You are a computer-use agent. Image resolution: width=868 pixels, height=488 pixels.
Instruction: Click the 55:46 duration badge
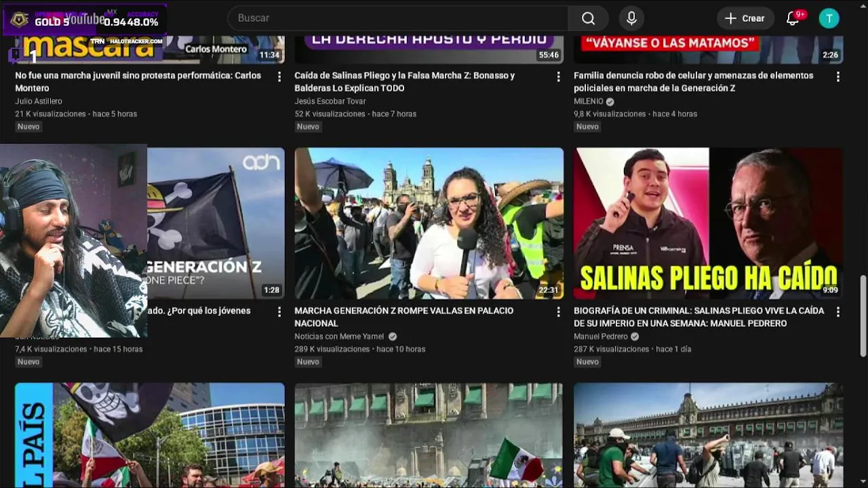pyautogui.click(x=548, y=55)
